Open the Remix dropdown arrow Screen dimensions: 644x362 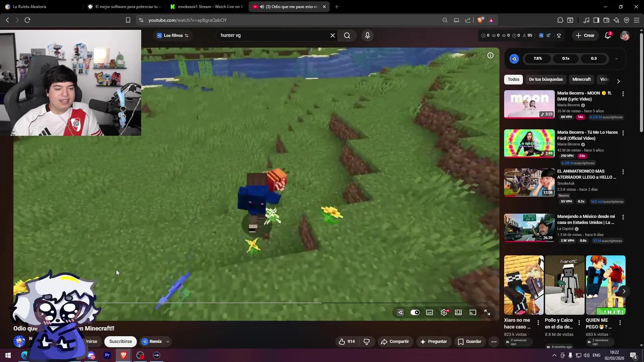pyautogui.click(x=168, y=341)
